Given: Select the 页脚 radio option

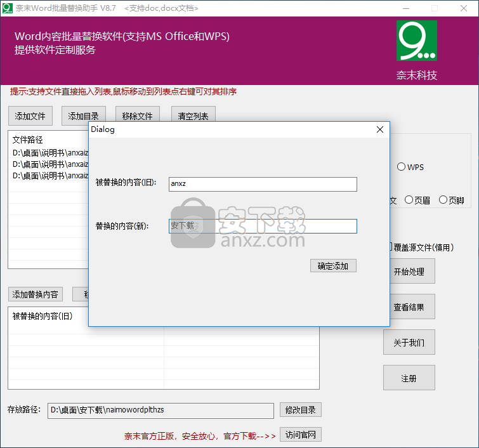Looking at the screenshot, I should pyautogui.click(x=443, y=200).
